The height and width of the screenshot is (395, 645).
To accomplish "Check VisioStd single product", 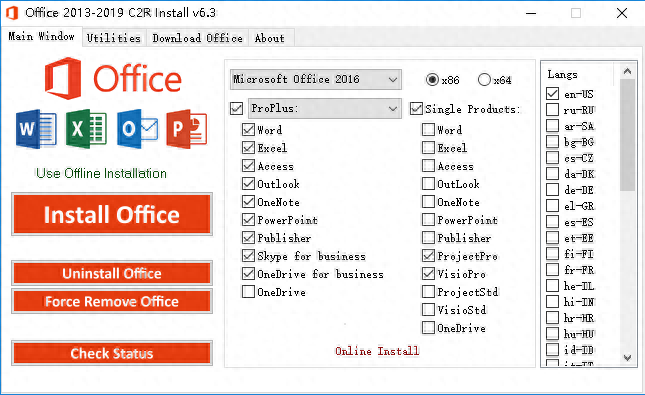I will tap(428, 309).
